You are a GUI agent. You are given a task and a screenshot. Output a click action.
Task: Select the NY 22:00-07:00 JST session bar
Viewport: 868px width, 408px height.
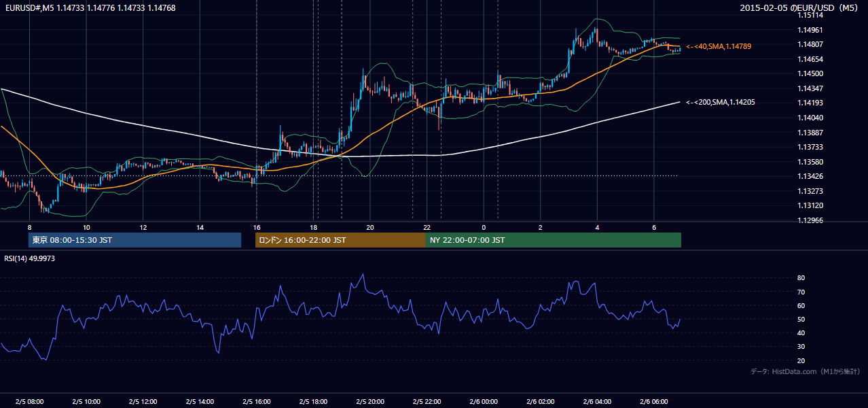[x=554, y=240]
